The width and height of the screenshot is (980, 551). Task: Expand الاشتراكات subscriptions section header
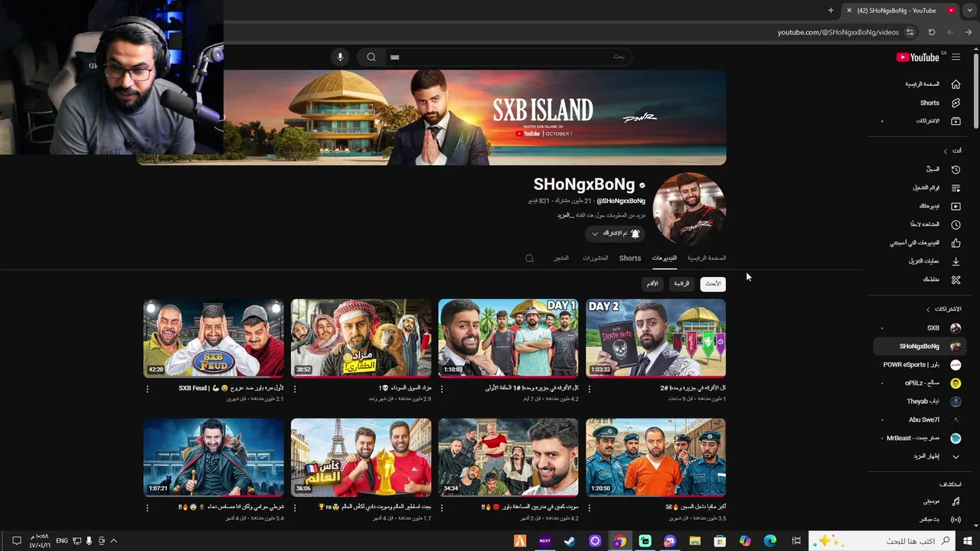pos(943,309)
